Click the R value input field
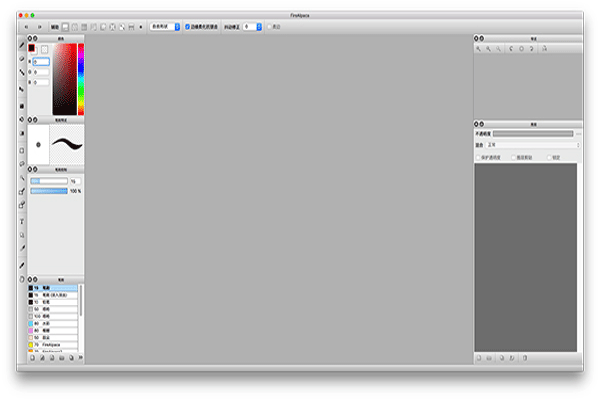This screenshot has width=600, height=400. [x=42, y=62]
